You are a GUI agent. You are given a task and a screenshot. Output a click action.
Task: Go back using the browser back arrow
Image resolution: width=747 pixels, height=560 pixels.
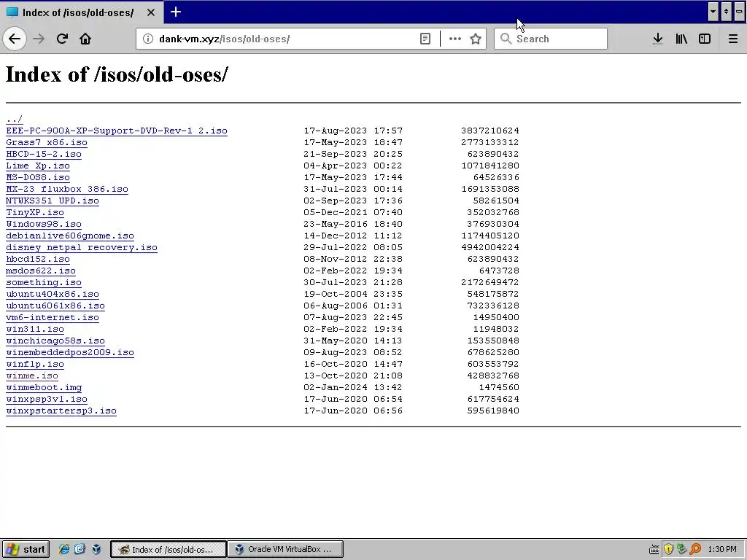pyautogui.click(x=15, y=39)
